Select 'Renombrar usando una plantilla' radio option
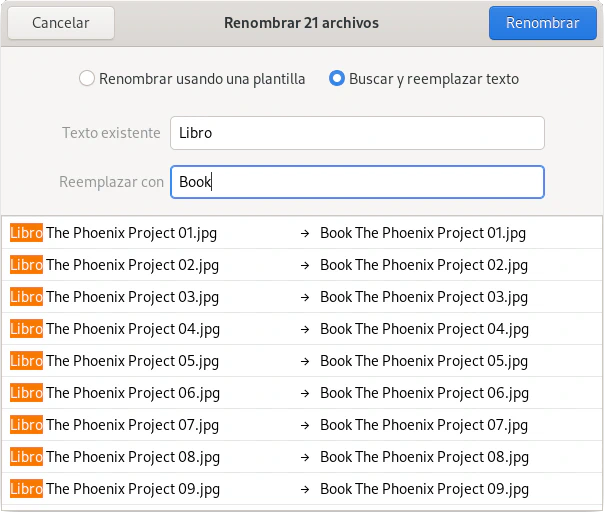Viewport: 604px width, 512px height. tap(87, 78)
